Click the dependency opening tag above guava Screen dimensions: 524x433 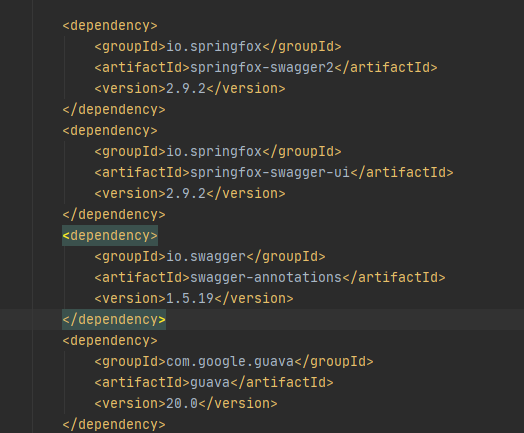point(110,340)
